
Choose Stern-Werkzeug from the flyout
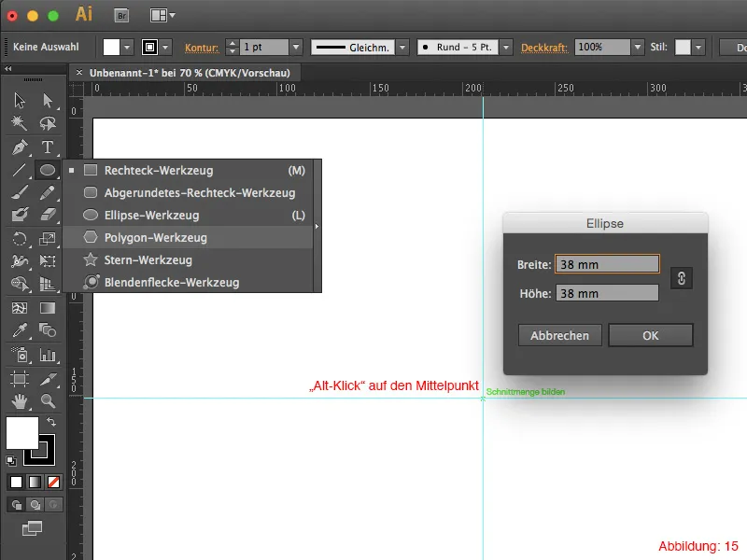click(x=188, y=260)
